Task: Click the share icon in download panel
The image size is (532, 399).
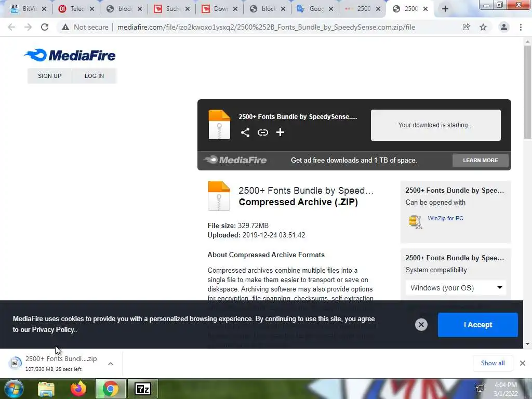Action: [245, 132]
